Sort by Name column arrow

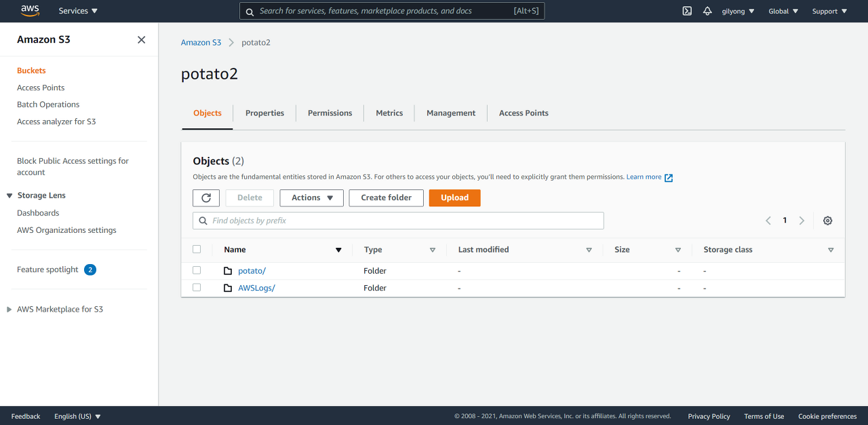click(338, 251)
